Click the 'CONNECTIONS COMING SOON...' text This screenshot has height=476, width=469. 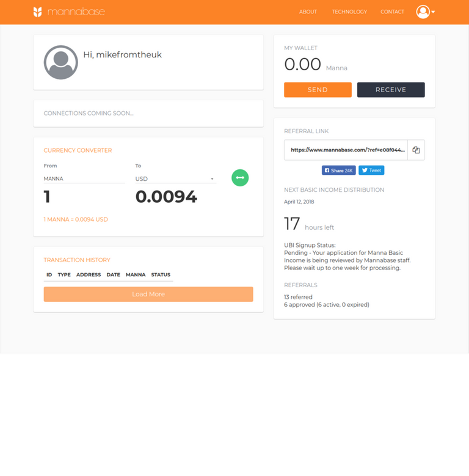89,113
